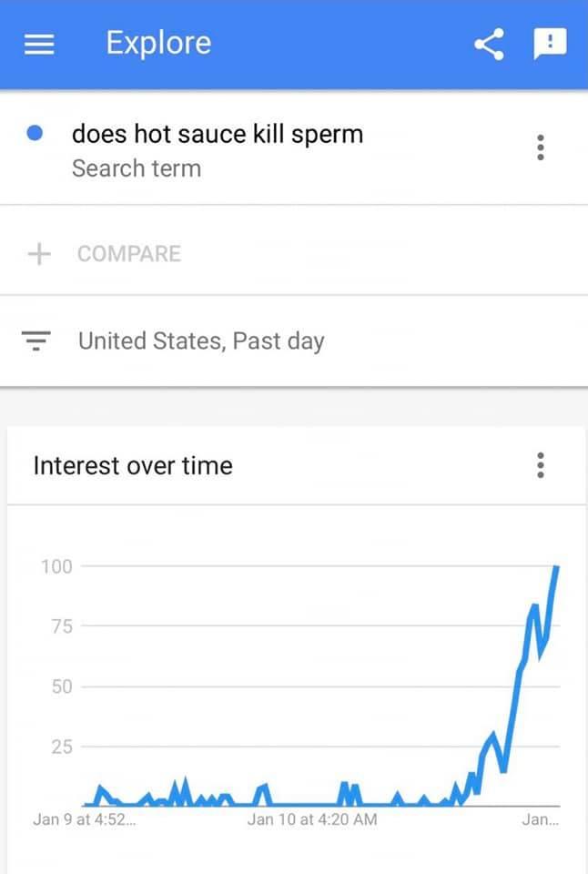Open search term three-dot options menu

pyautogui.click(x=541, y=147)
